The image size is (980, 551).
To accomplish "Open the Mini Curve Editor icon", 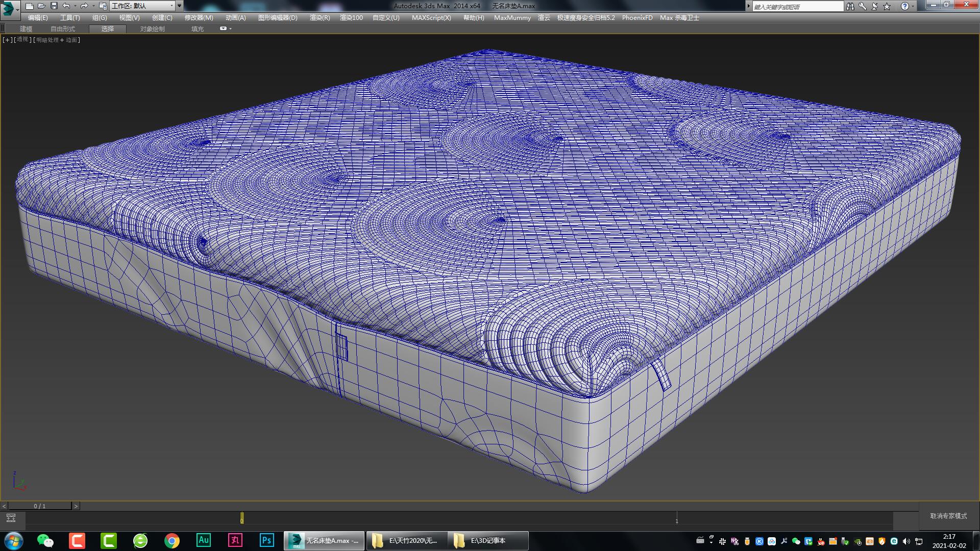I will [x=11, y=517].
